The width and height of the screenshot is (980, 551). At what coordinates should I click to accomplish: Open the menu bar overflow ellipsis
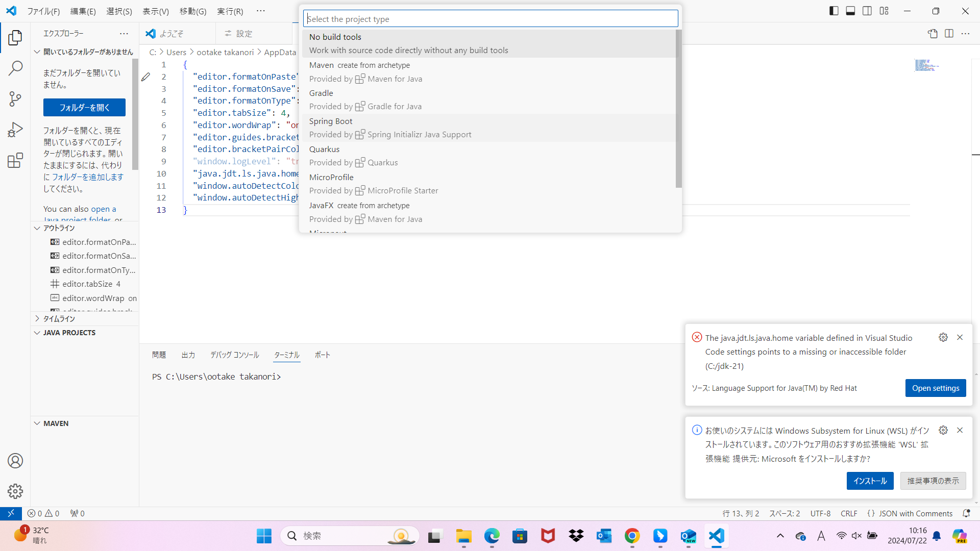coord(260,11)
